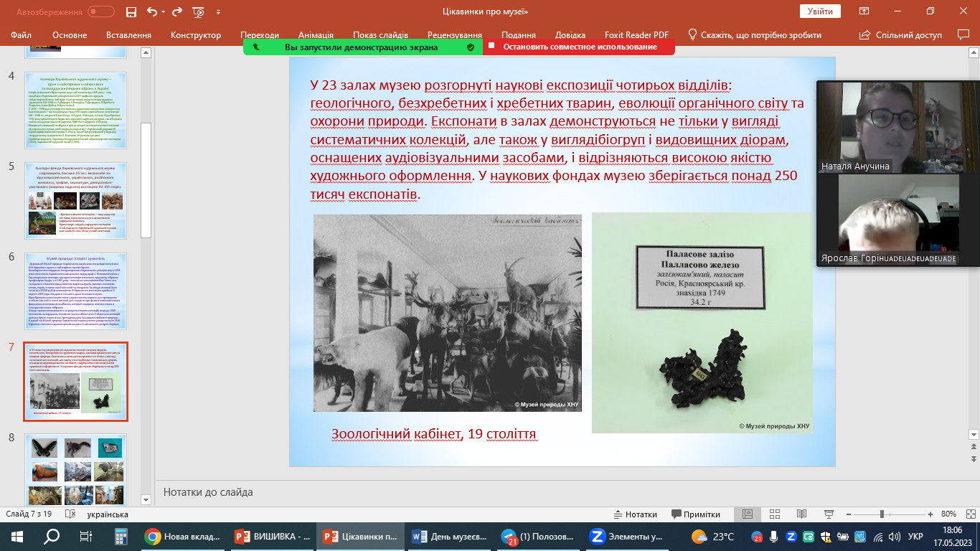Open the Подання tab

[519, 35]
